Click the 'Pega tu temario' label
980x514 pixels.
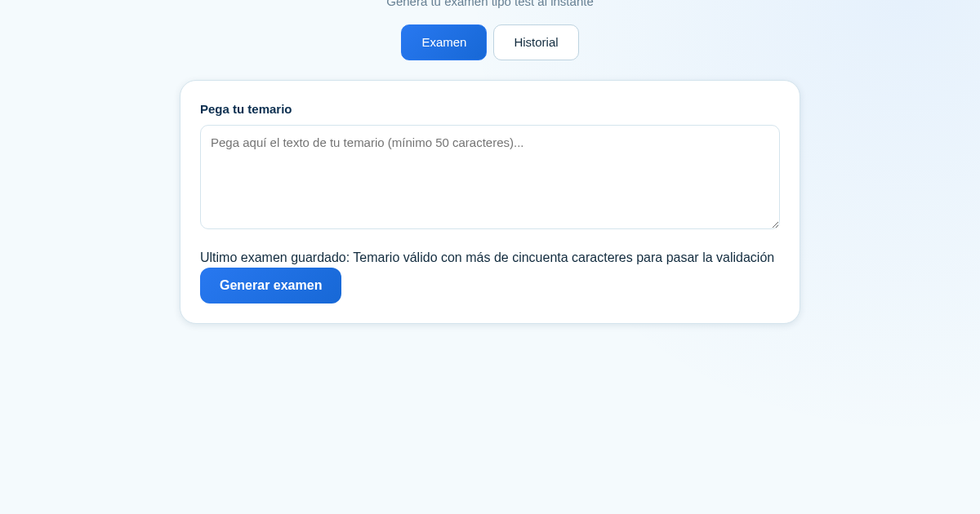click(246, 109)
